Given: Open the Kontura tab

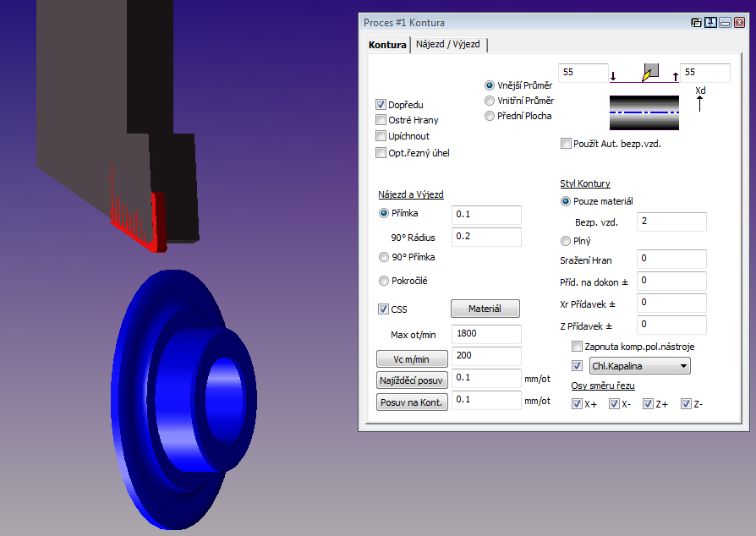Looking at the screenshot, I should coord(387,45).
